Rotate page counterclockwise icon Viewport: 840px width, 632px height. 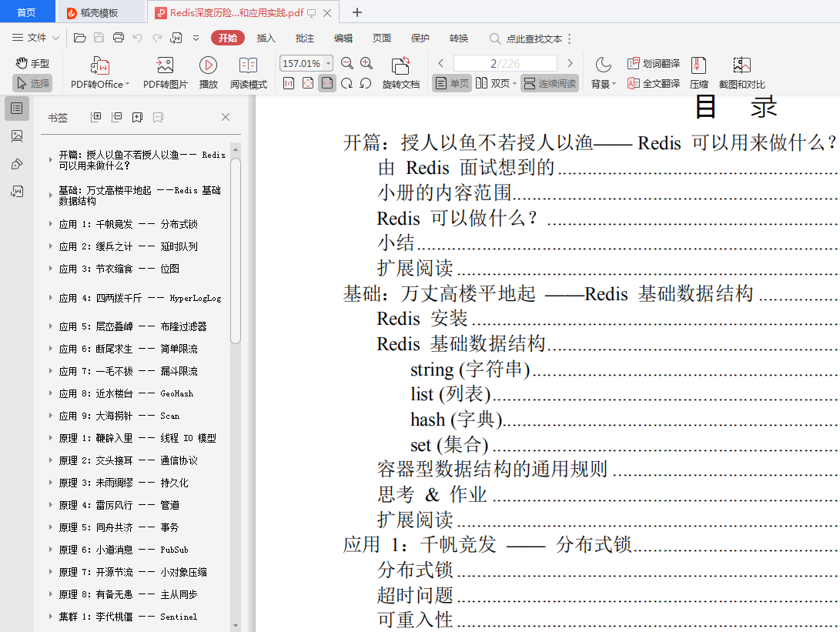[x=366, y=84]
